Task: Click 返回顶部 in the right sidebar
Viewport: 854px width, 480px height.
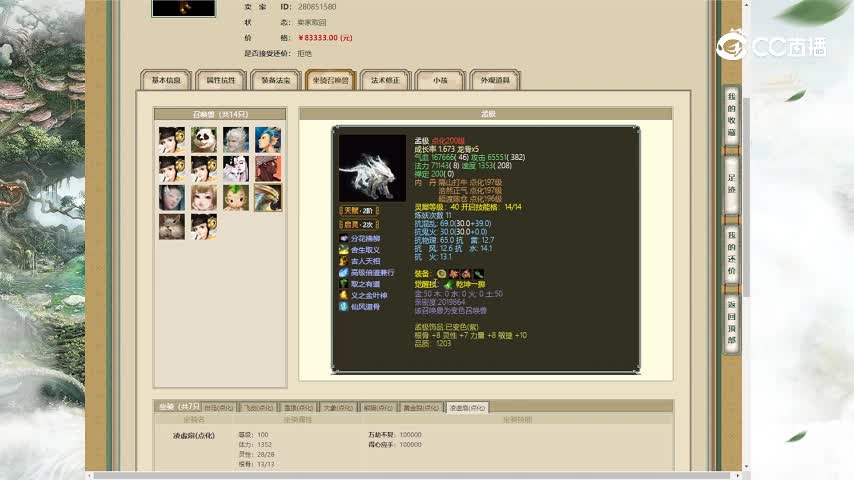Action: click(731, 323)
